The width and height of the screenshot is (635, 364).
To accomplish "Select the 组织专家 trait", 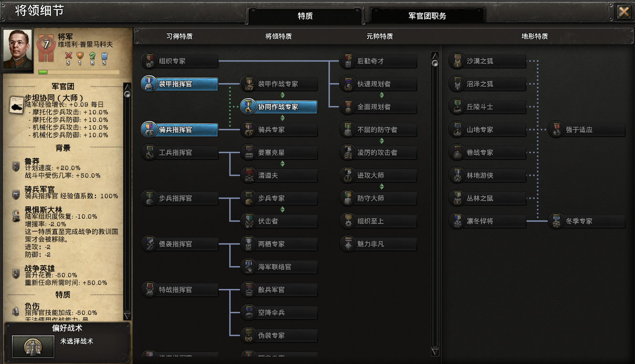I will coord(180,61).
